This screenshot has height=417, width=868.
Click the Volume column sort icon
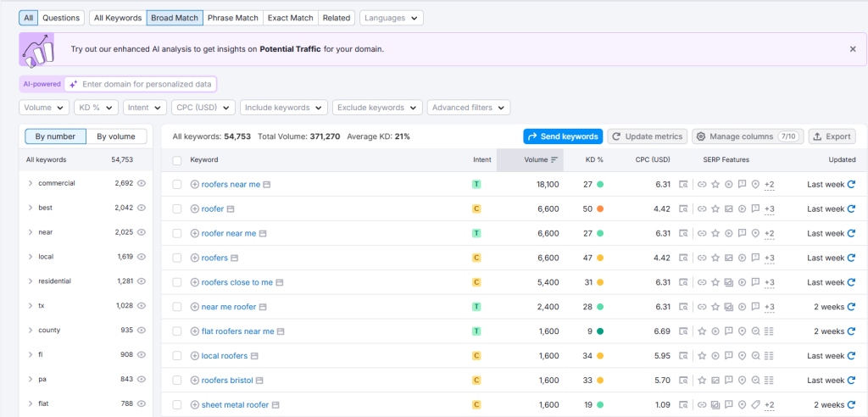(554, 160)
